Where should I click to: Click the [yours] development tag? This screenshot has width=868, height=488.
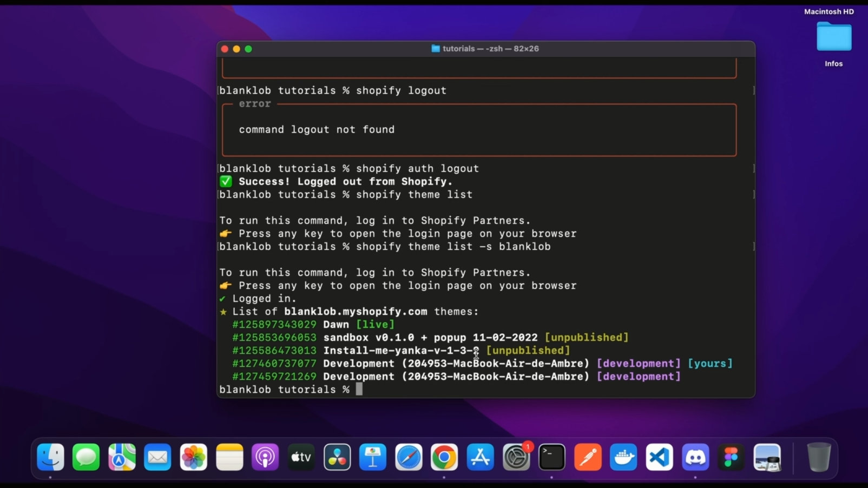[x=710, y=364]
